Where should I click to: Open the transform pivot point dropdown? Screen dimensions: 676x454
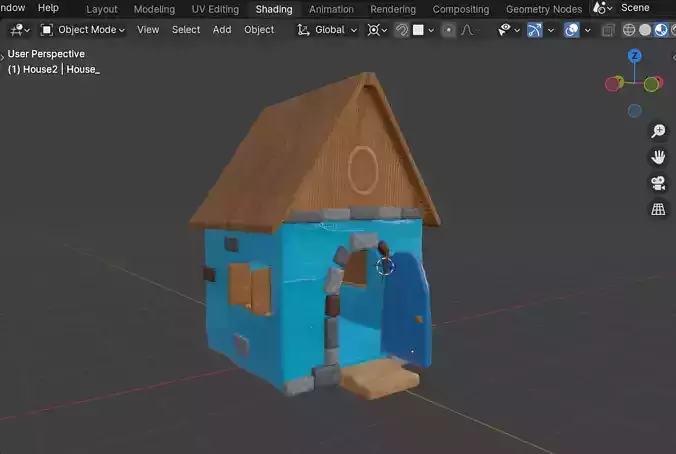[377, 30]
